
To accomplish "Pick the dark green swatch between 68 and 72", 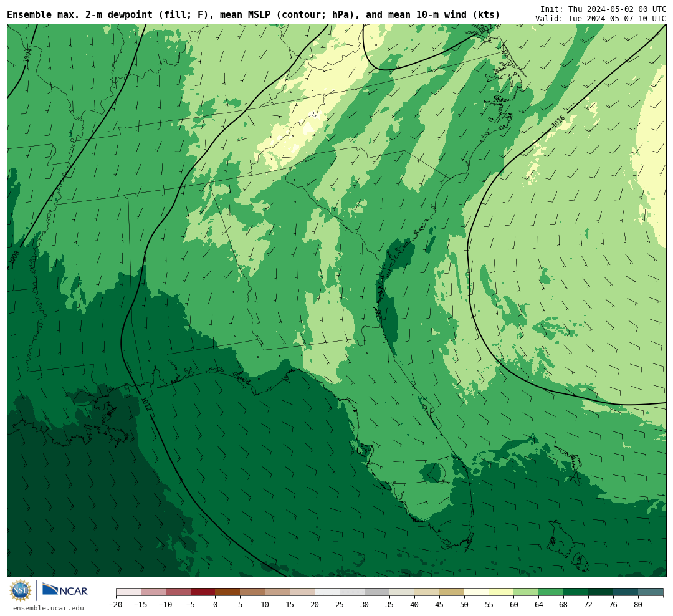I will 576,592.
